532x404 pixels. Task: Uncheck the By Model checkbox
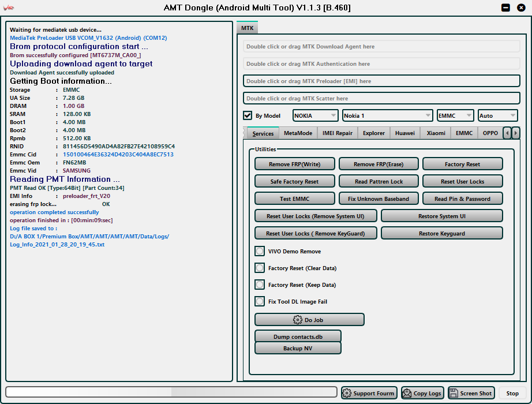(x=248, y=115)
